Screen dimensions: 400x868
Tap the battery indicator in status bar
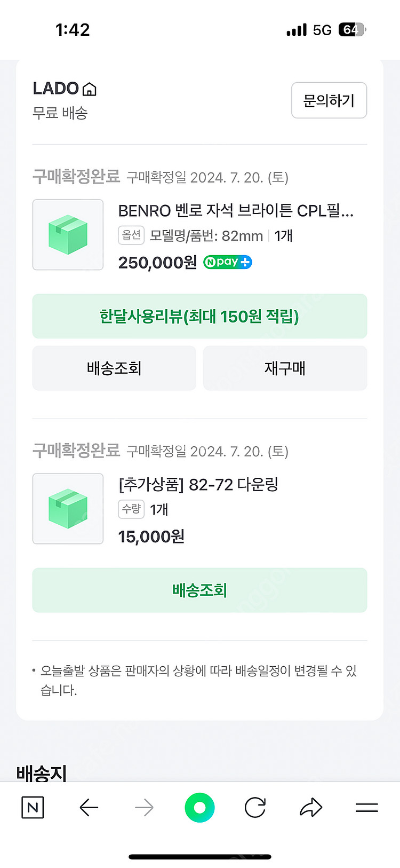[x=351, y=30]
